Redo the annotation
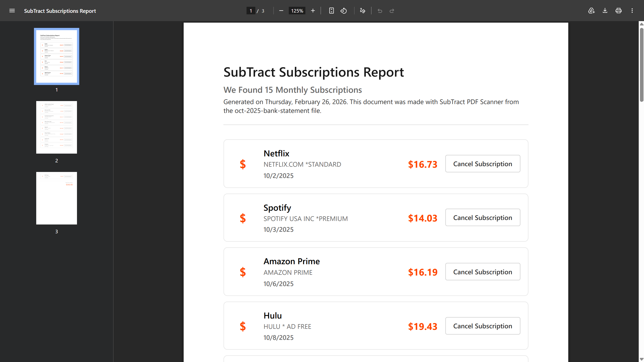The image size is (644, 362). coord(392,11)
